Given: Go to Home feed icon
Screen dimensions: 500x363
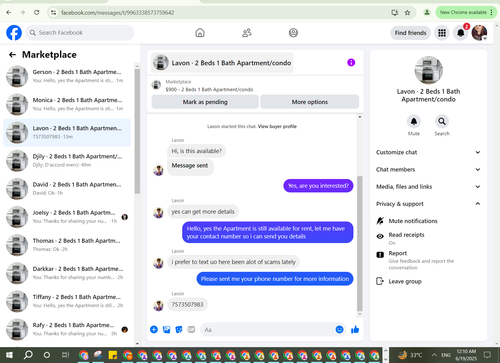Looking at the screenshot, I should (200, 33).
